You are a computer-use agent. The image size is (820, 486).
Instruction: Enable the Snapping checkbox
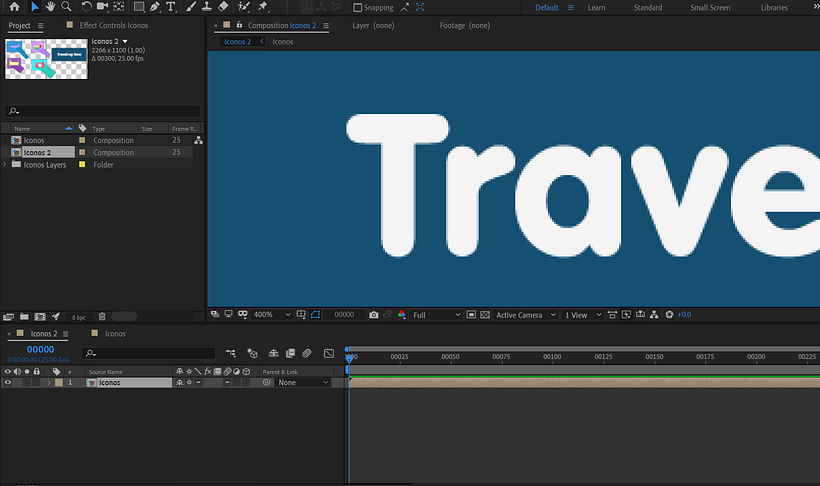358,8
